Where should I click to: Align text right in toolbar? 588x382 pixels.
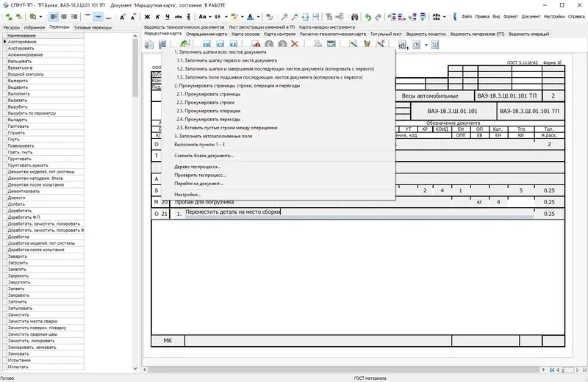(x=74, y=17)
